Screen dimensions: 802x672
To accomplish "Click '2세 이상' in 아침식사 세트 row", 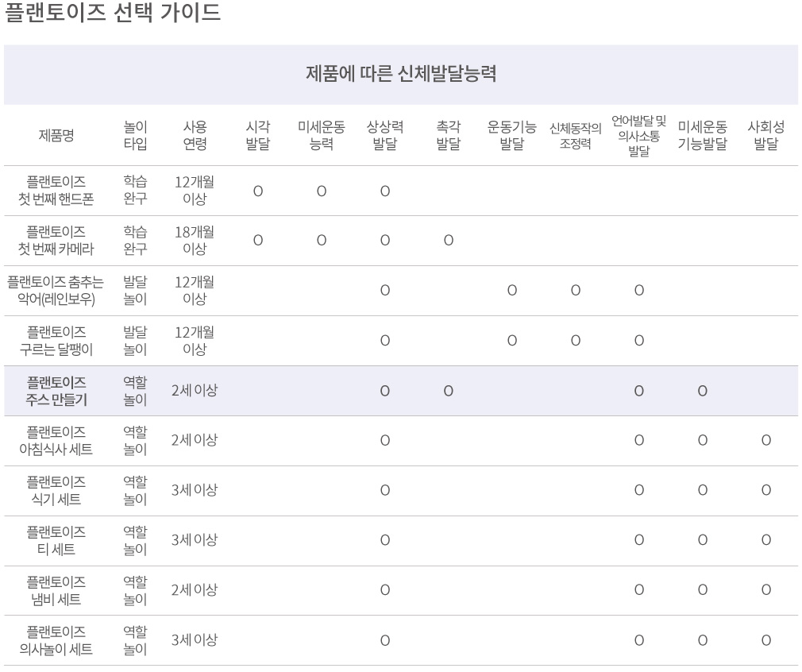I will [195, 440].
